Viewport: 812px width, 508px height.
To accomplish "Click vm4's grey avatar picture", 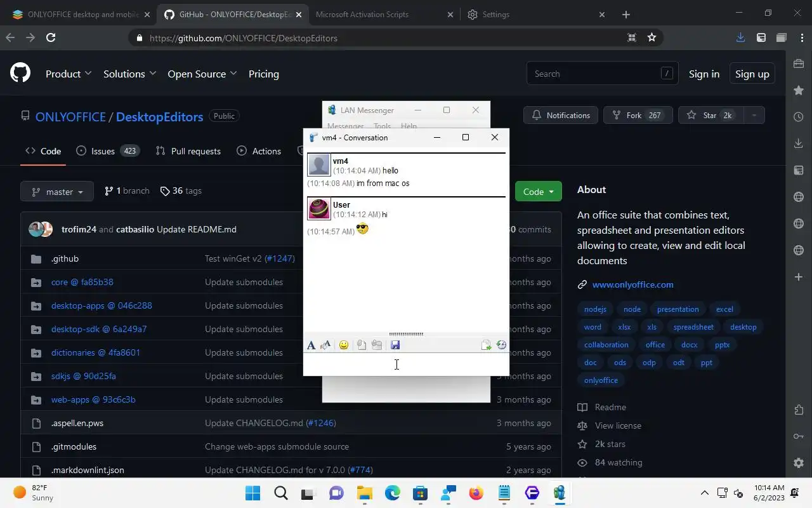I will (318, 165).
